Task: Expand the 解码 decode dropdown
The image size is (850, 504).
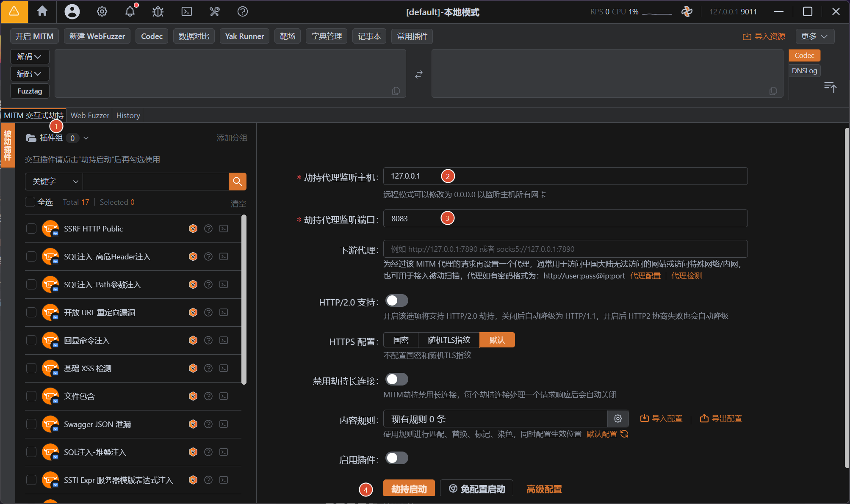Action: pos(30,57)
